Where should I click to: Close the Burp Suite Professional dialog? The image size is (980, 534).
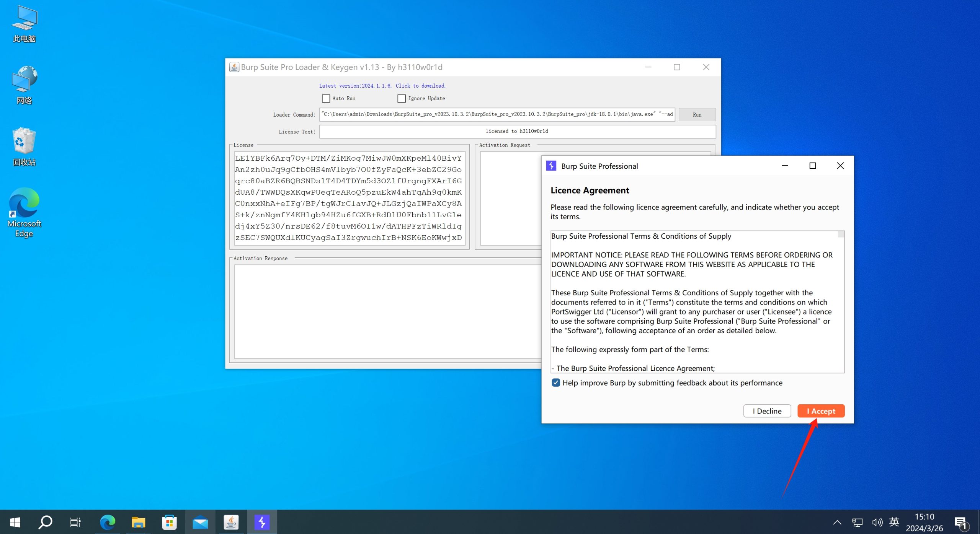click(x=840, y=166)
